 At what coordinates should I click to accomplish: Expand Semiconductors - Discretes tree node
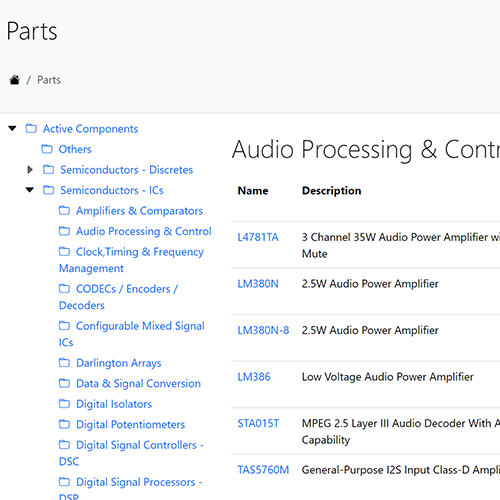tap(30, 170)
